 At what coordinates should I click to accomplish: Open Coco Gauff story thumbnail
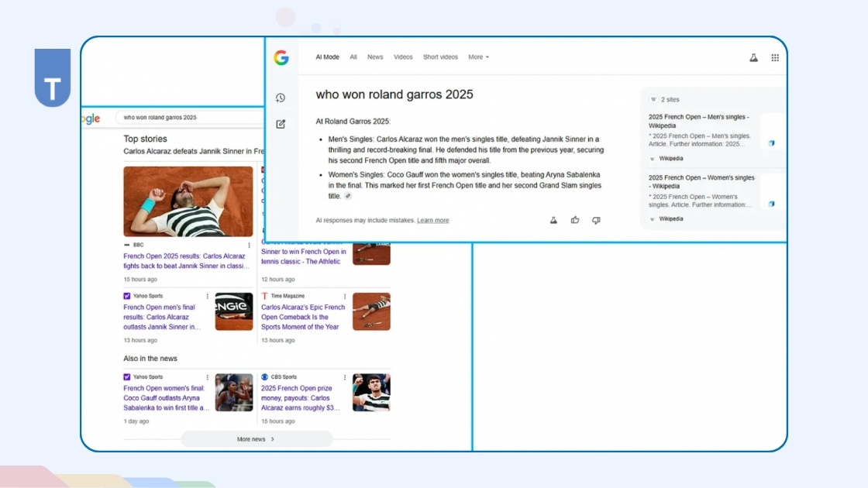click(233, 392)
